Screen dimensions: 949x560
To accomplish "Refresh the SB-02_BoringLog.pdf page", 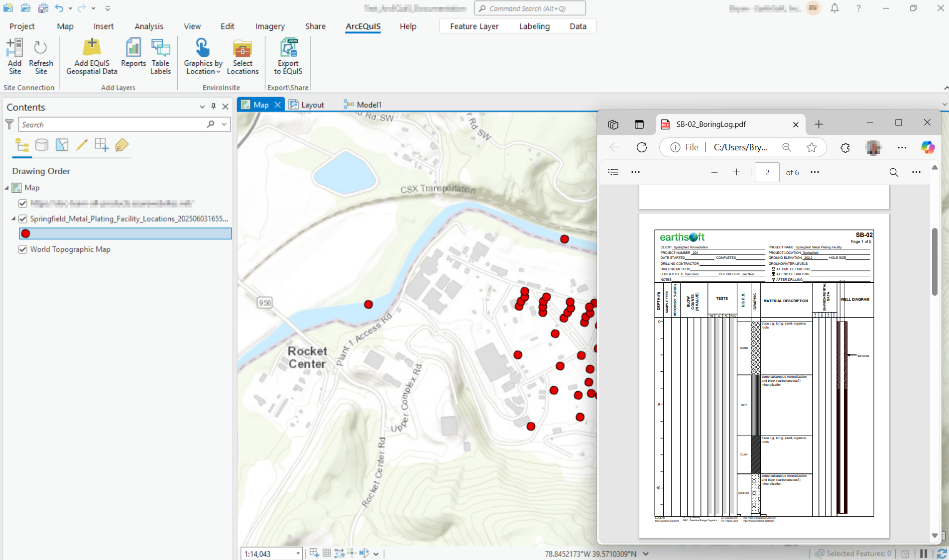I will pos(641,147).
